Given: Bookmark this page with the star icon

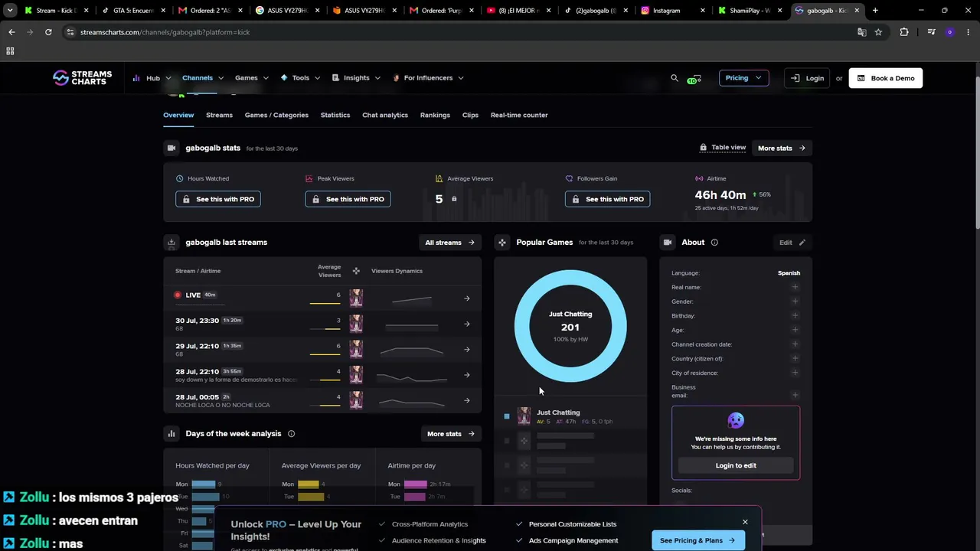Looking at the screenshot, I should pos(878,32).
